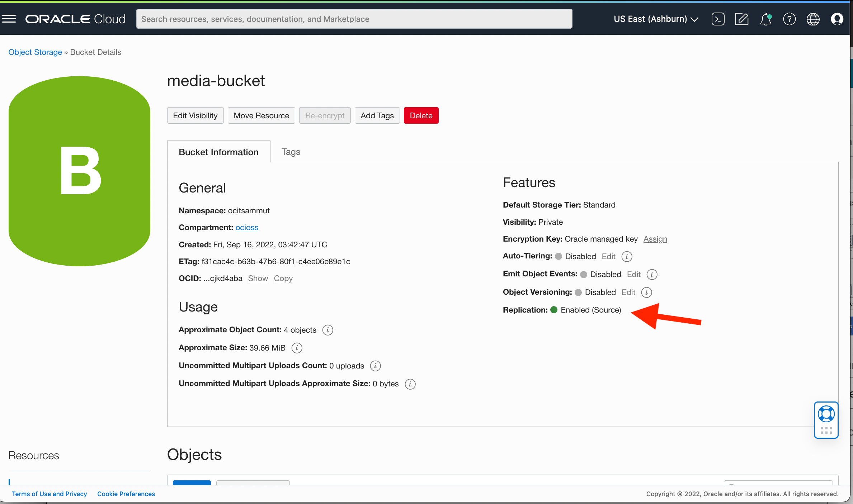View Approximate Object Count info tooltip
Image resolution: width=853 pixels, height=504 pixels.
point(327,330)
